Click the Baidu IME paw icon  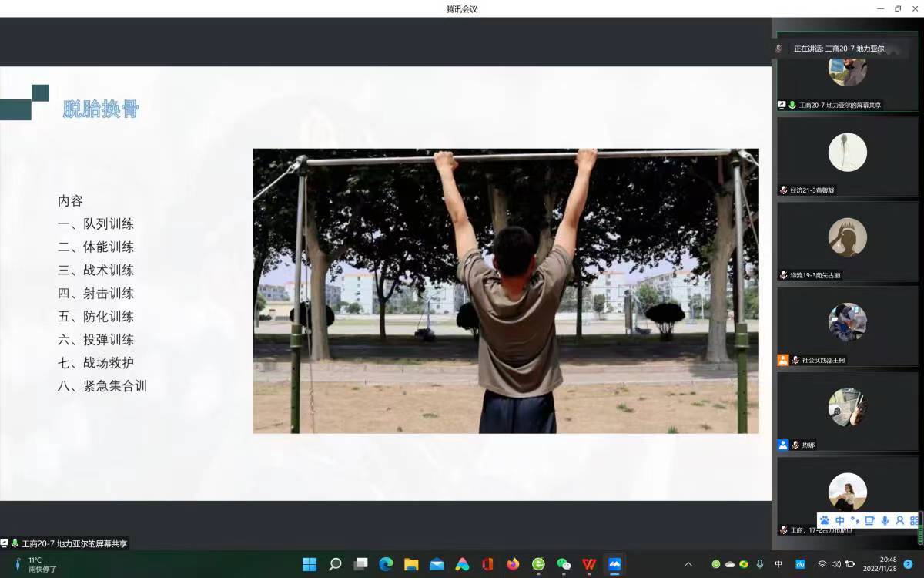tap(825, 521)
